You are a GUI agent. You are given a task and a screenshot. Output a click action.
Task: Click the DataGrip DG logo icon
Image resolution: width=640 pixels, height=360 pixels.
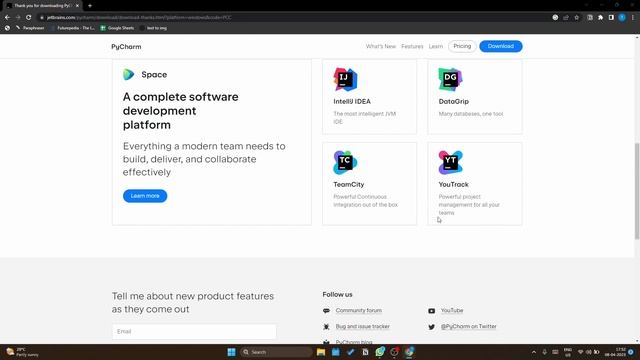coord(450,79)
